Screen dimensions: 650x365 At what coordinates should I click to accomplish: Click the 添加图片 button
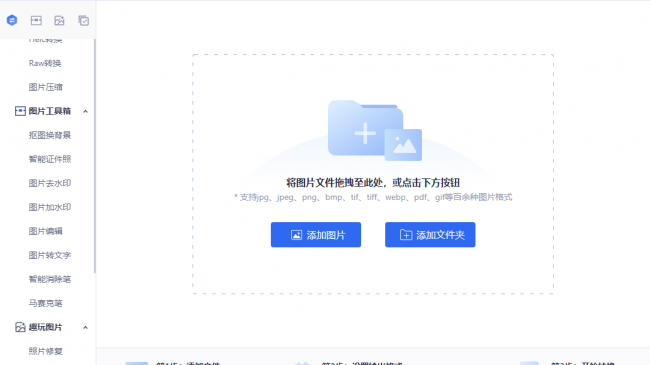tap(316, 235)
